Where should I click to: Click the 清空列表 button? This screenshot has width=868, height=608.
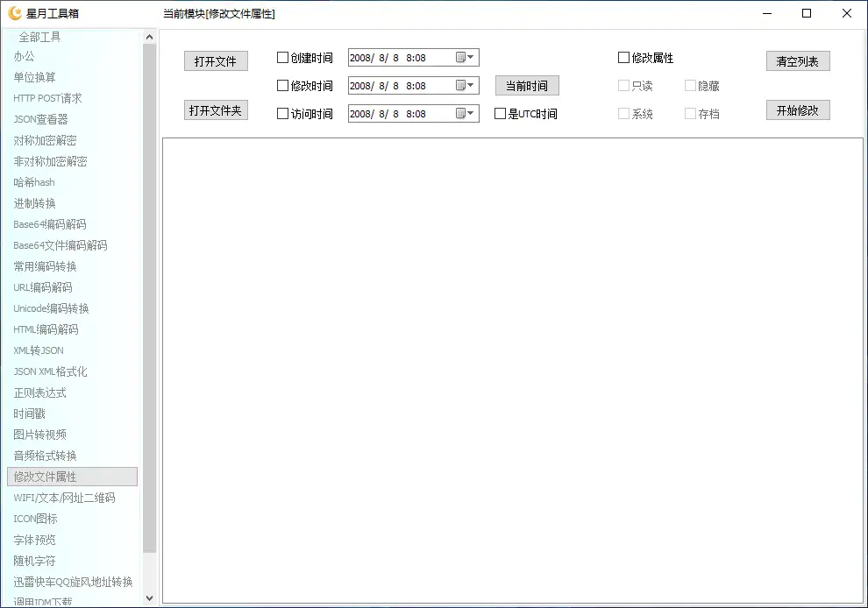click(798, 60)
